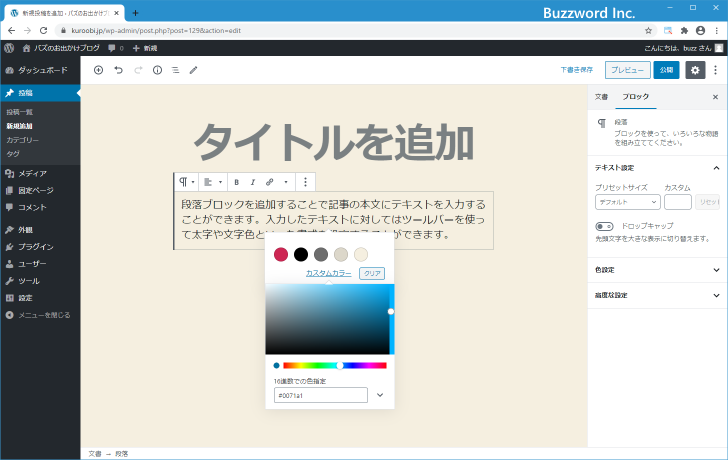Toggle color format via chevron beside hex field

pyautogui.click(x=380, y=395)
